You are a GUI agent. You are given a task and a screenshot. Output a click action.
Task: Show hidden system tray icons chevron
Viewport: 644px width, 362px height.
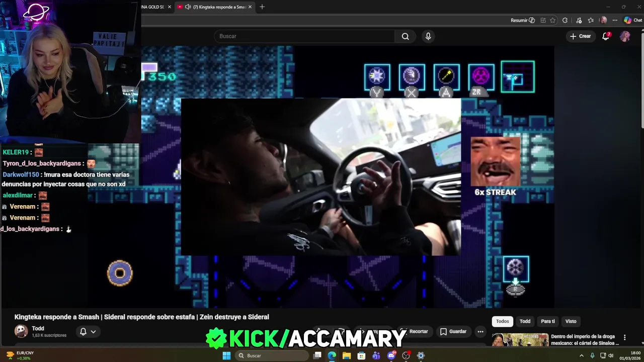click(582, 355)
